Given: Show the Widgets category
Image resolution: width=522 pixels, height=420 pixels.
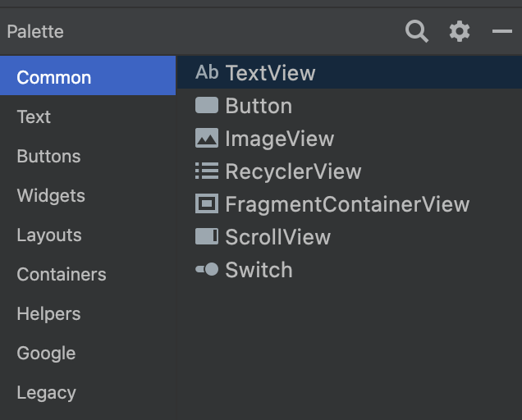Looking at the screenshot, I should pos(88,195).
